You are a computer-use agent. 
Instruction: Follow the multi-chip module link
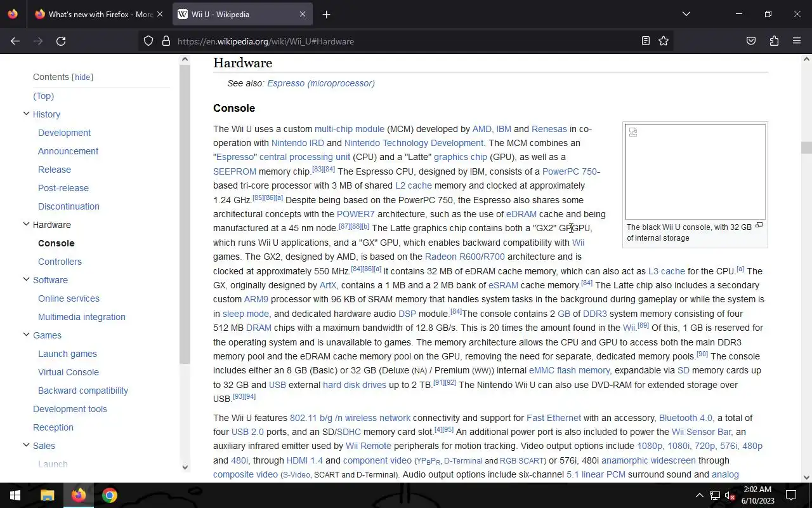350,129
